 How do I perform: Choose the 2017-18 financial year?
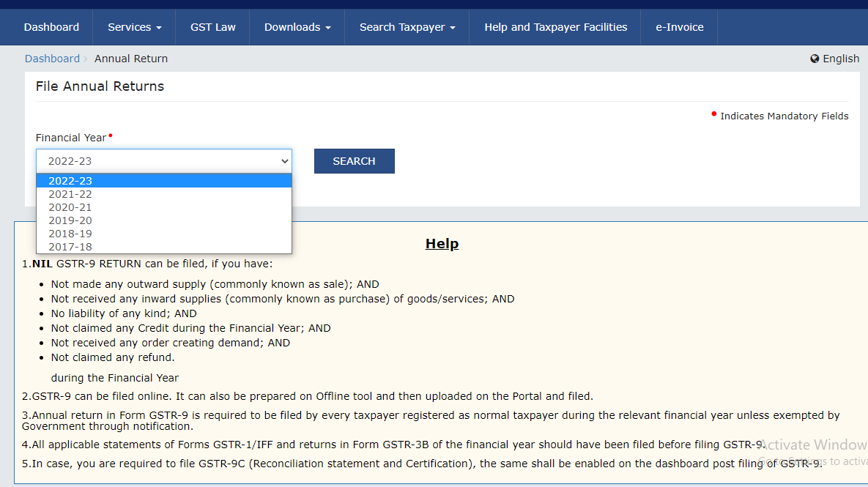tap(70, 247)
